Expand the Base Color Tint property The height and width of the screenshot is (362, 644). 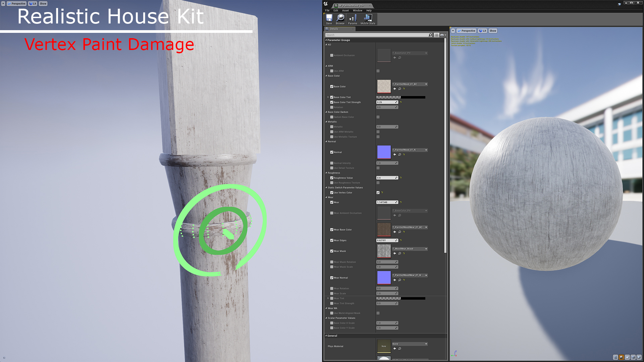point(328,97)
